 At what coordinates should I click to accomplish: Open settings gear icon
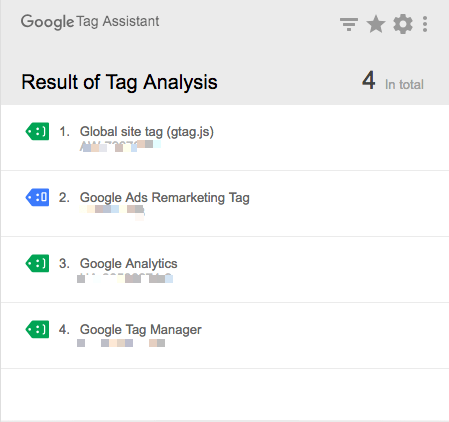pos(403,24)
